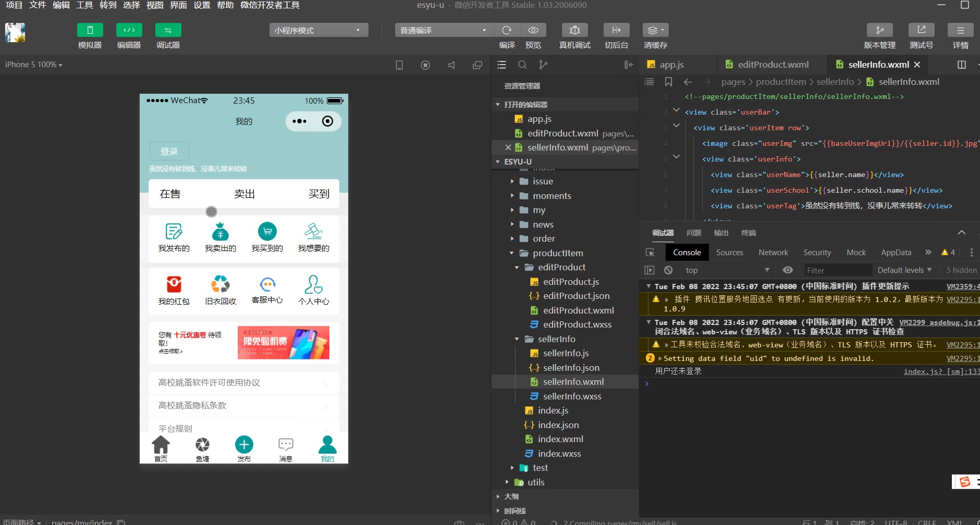This screenshot has height=525, width=980.
Task: Open the 问题 panel tab
Action: pos(694,233)
